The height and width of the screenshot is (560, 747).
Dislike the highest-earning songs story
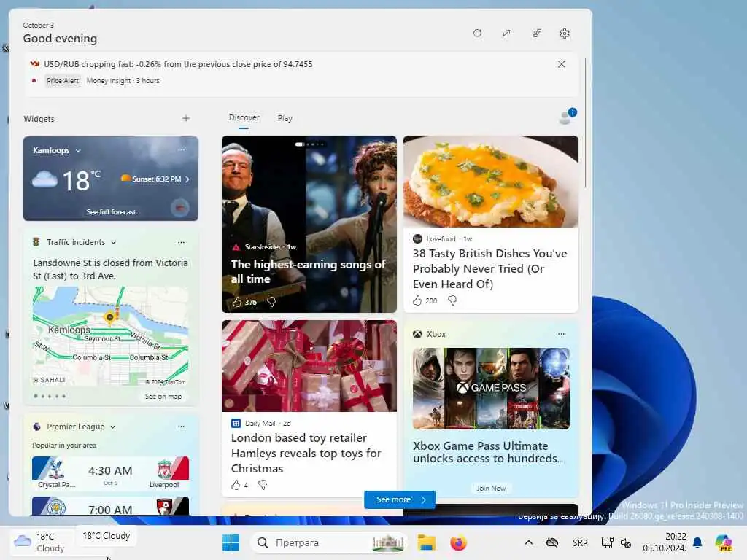pyautogui.click(x=271, y=302)
